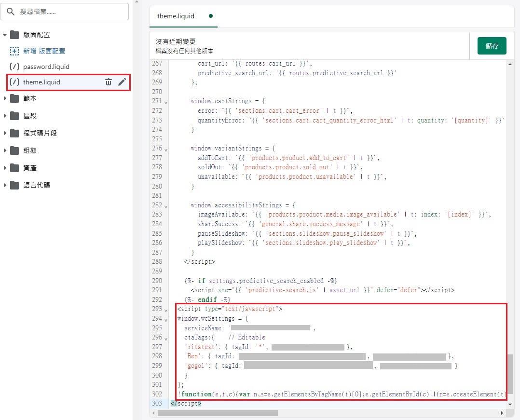Switch to the theme.liquid editor tab
This screenshot has width=520, height=420.
[x=176, y=16]
